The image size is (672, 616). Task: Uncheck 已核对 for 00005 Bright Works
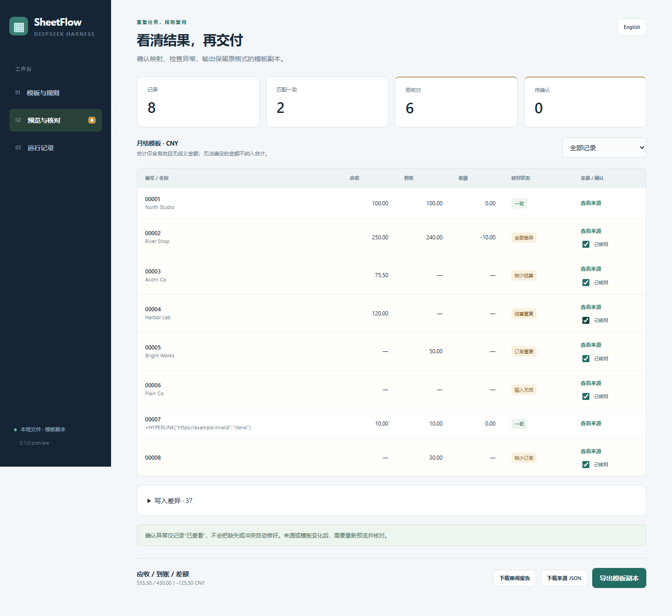click(x=586, y=358)
